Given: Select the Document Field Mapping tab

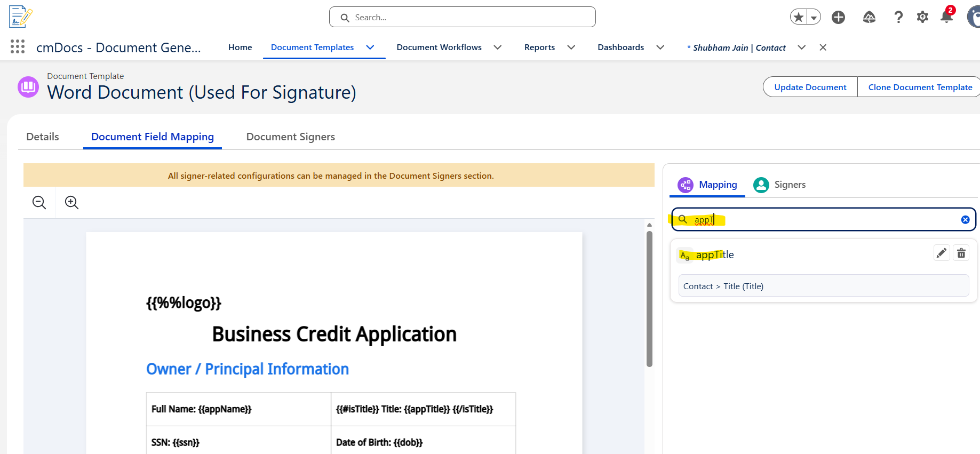Looking at the screenshot, I should click(153, 137).
